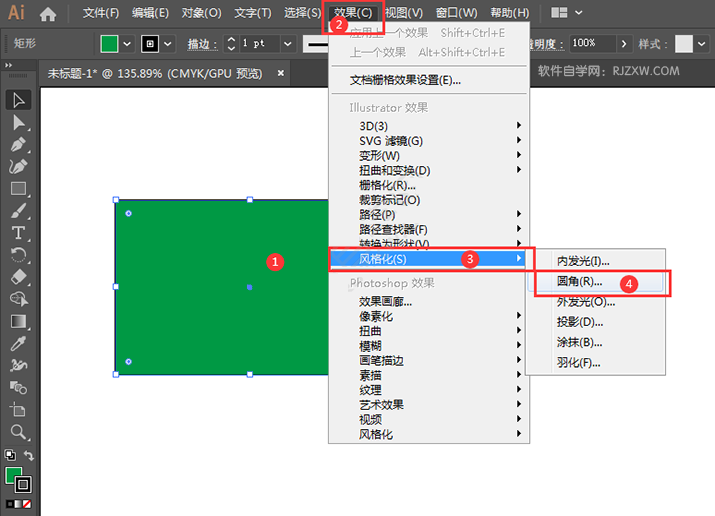Click 栅格化(R)... menu entry

tap(429, 185)
